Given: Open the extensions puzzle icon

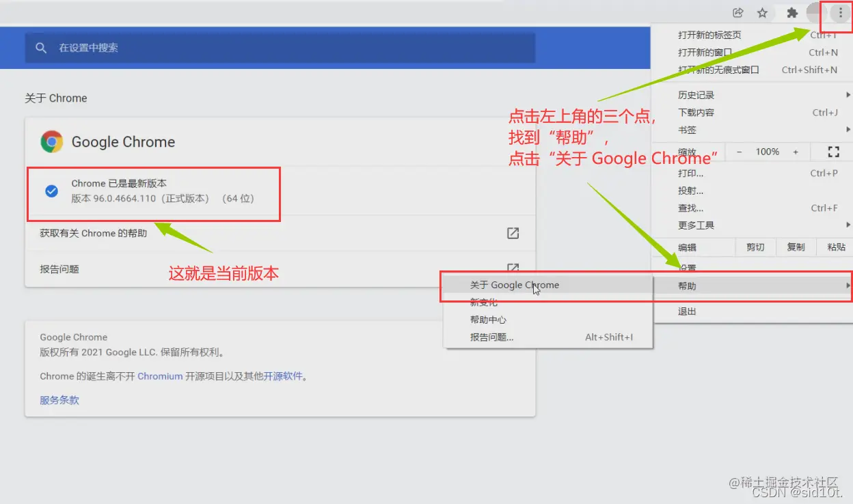Looking at the screenshot, I should tap(792, 12).
